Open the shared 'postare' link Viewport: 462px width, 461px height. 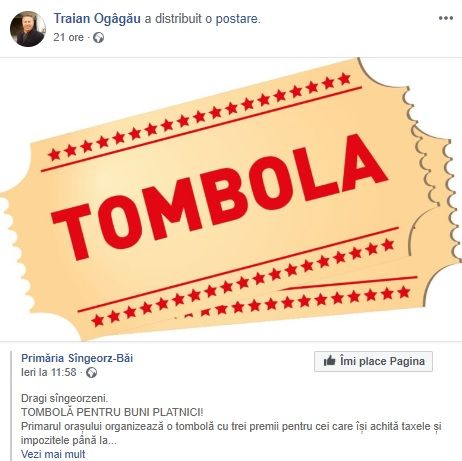tap(237, 19)
